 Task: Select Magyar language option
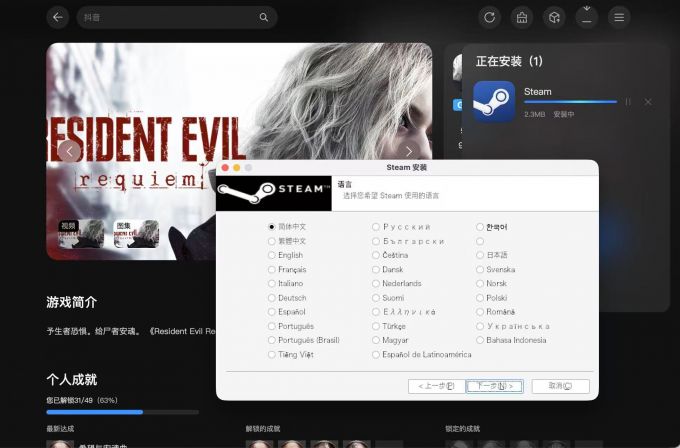pos(390,340)
